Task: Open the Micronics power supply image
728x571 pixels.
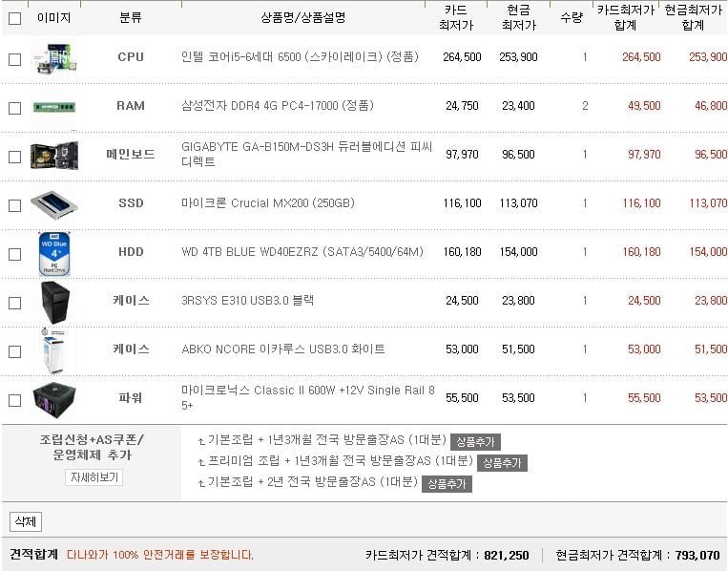Action: coord(54,400)
